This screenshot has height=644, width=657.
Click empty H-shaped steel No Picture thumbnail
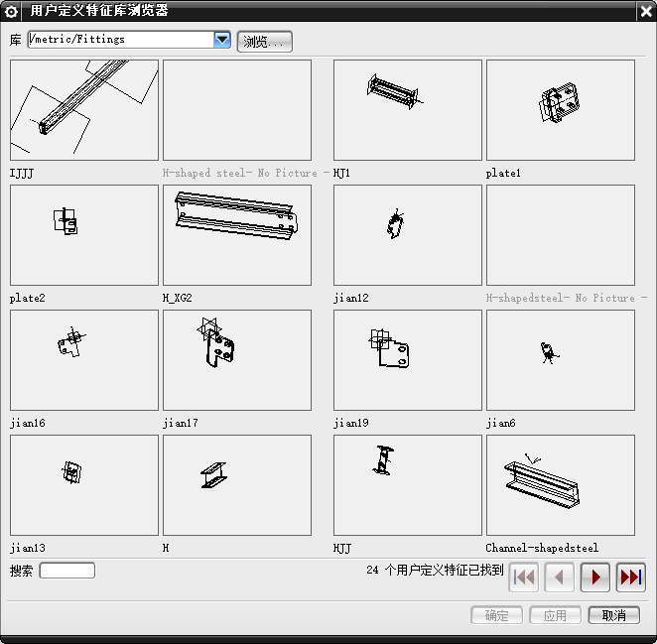pyautogui.click(x=237, y=110)
